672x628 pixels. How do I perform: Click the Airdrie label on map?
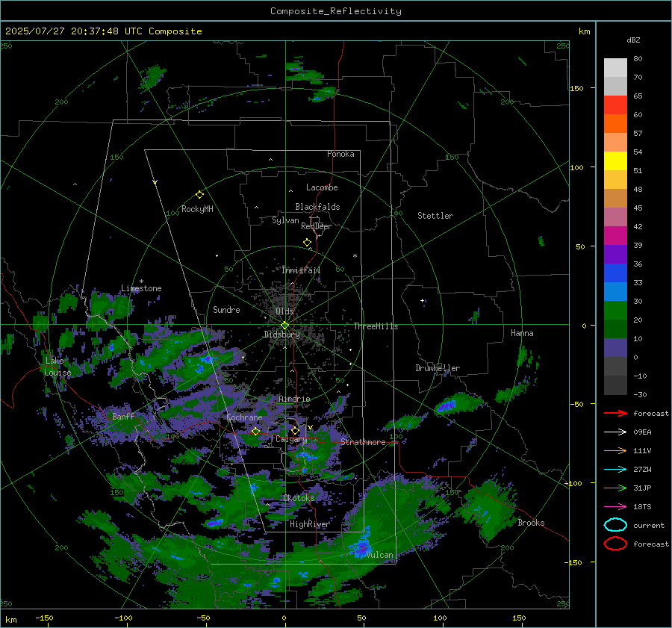pyautogui.click(x=294, y=399)
